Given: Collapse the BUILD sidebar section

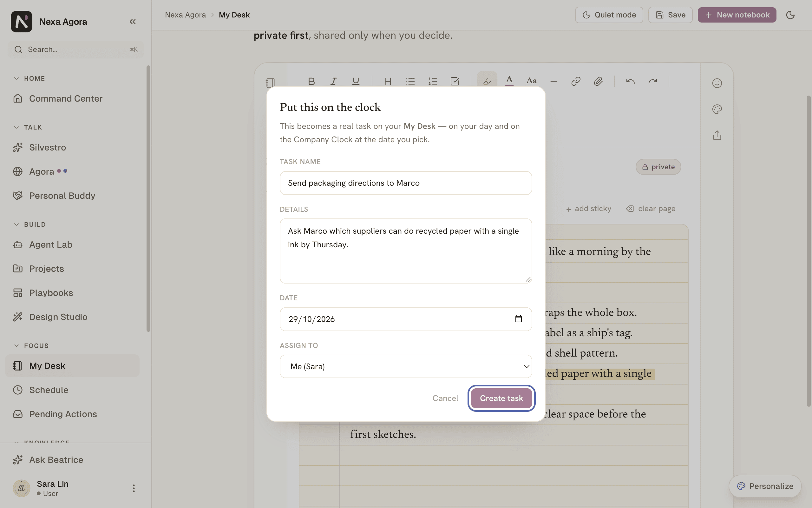Looking at the screenshot, I should (29, 224).
